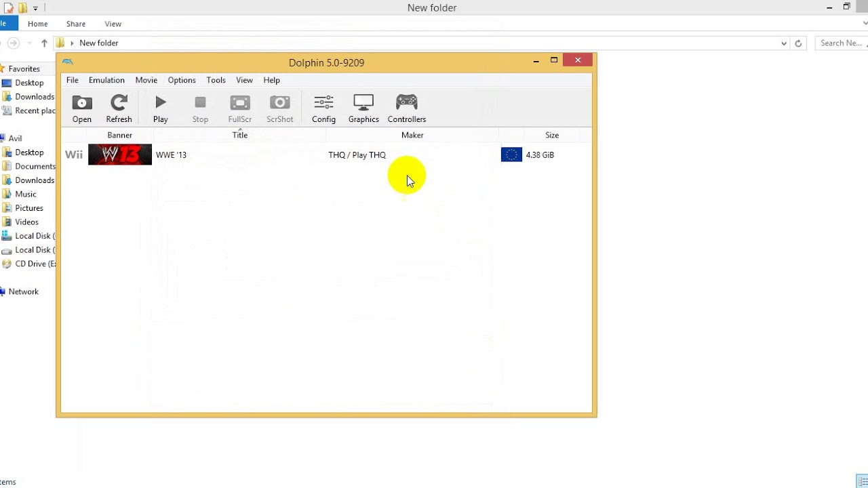Image resolution: width=868 pixels, height=488 pixels.
Task: Open the Music folder in navigation pane
Action: 26,194
